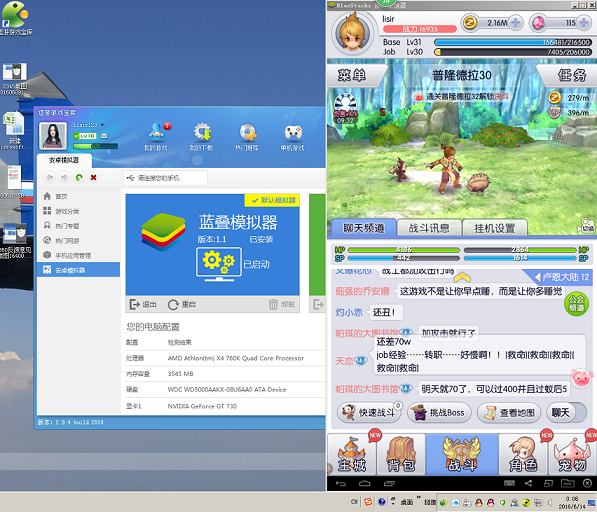Click the blue Base experience bar in game
The image size is (597, 512).
coord(513,42)
